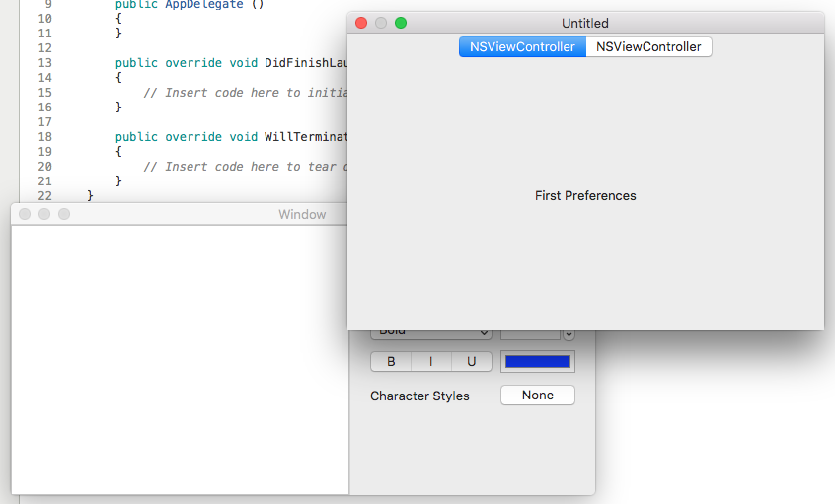The width and height of the screenshot is (835, 504).
Task: Click the Character Styles label
Action: click(x=419, y=396)
